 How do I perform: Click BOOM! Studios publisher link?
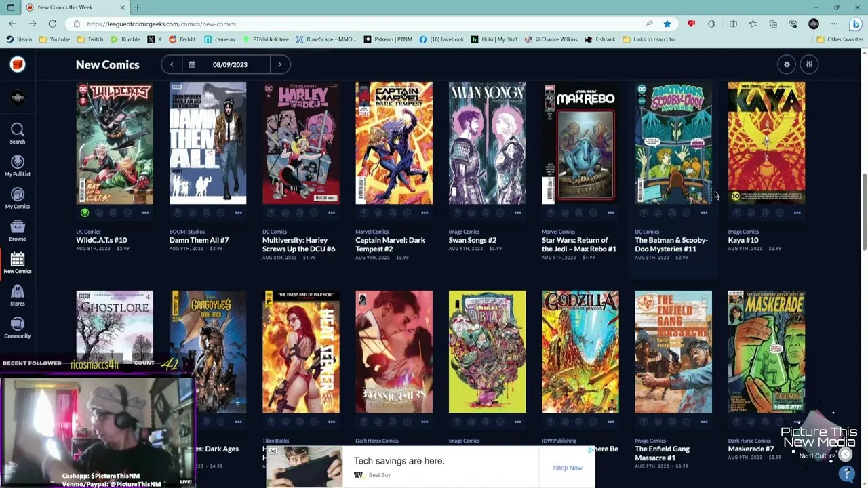click(x=186, y=232)
